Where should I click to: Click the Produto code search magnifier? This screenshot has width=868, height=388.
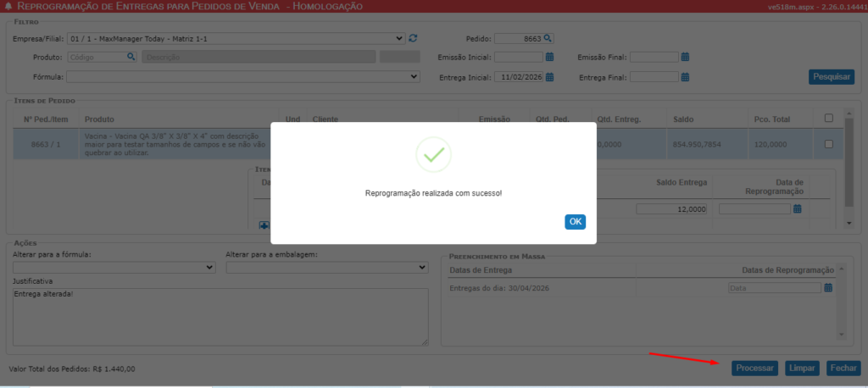(131, 57)
